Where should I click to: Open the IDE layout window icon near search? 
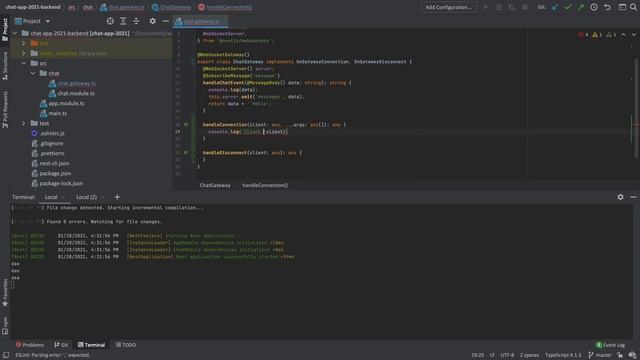tap(622, 7)
